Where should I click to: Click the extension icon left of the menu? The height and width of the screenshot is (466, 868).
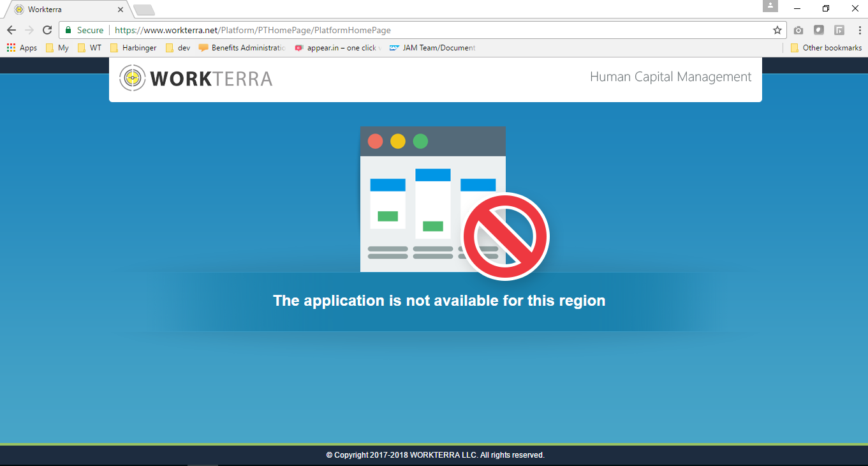pyautogui.click(x=839, y=30)
